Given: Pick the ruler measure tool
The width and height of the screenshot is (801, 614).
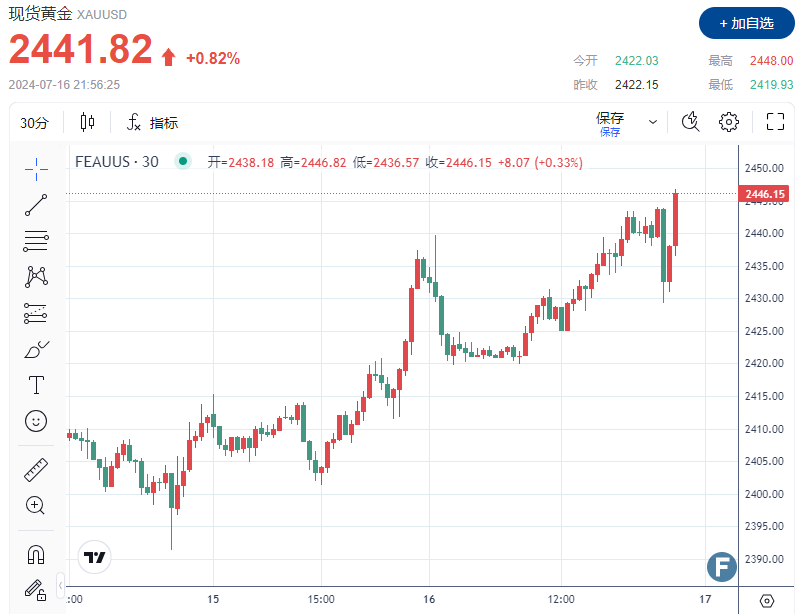Looking at the screenshot, I should [36, 470].
